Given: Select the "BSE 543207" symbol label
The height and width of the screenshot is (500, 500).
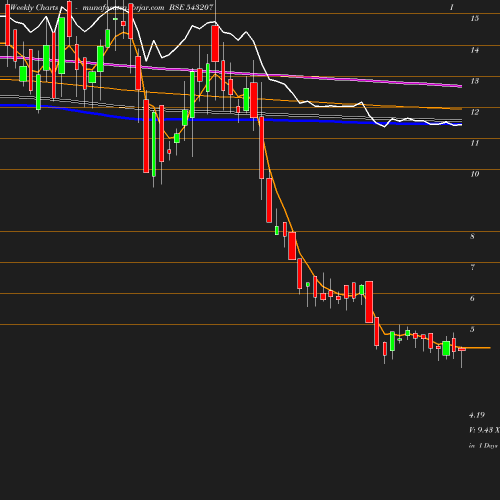Looking at the screenshot, I should tap(191, 7).
